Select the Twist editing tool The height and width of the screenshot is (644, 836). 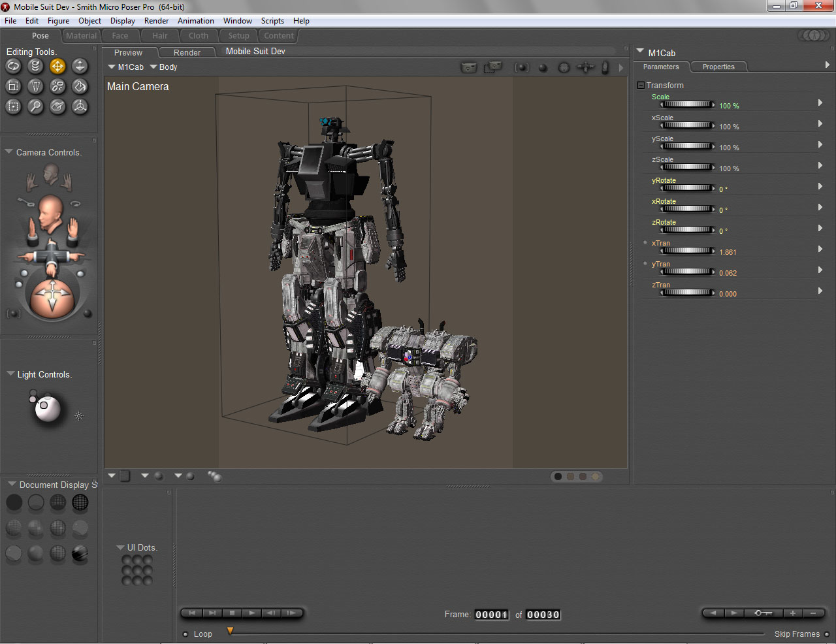(x=36, y=66)
